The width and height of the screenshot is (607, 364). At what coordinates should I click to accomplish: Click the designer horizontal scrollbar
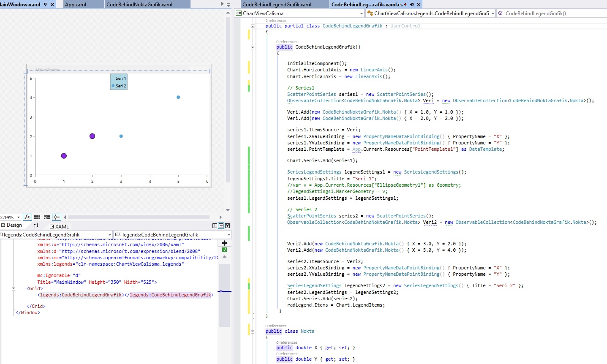point(139,217)
